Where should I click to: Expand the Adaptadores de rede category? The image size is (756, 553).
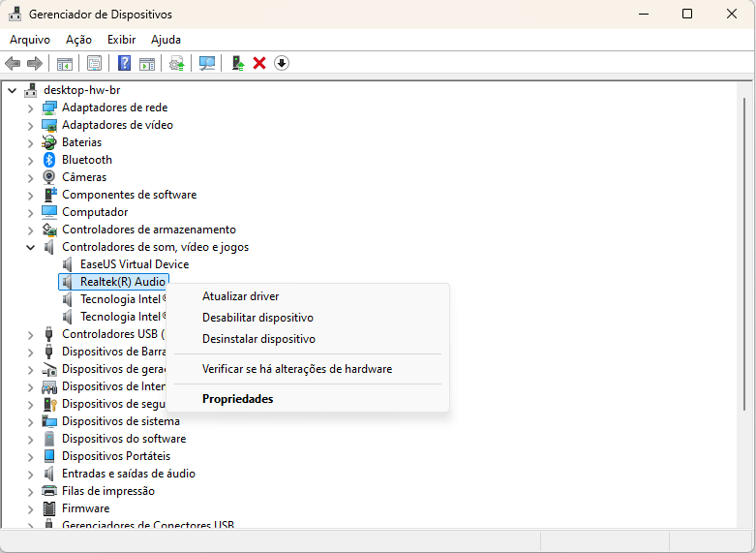[x=30, y=108]
